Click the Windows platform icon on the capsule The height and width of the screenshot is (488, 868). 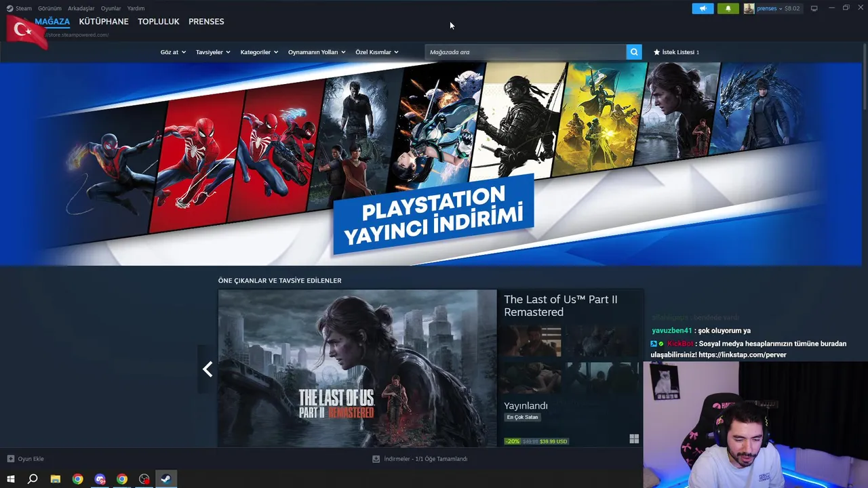click(x=634, y=439)
